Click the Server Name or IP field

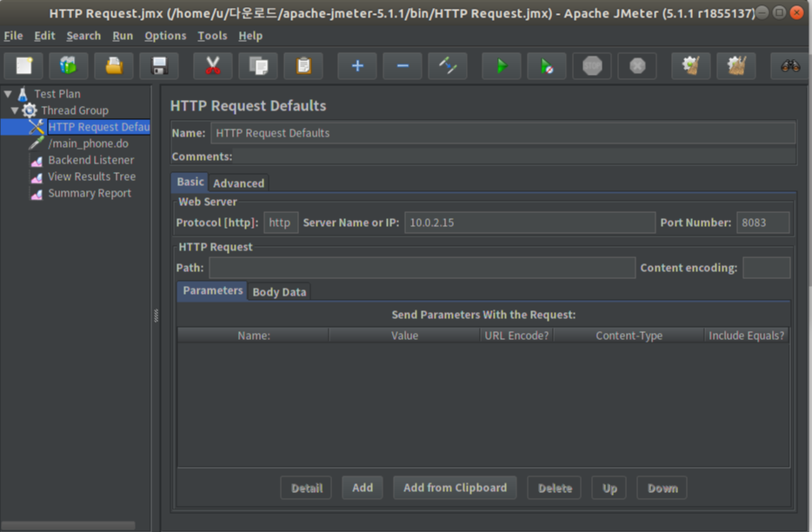pos(529,223)
